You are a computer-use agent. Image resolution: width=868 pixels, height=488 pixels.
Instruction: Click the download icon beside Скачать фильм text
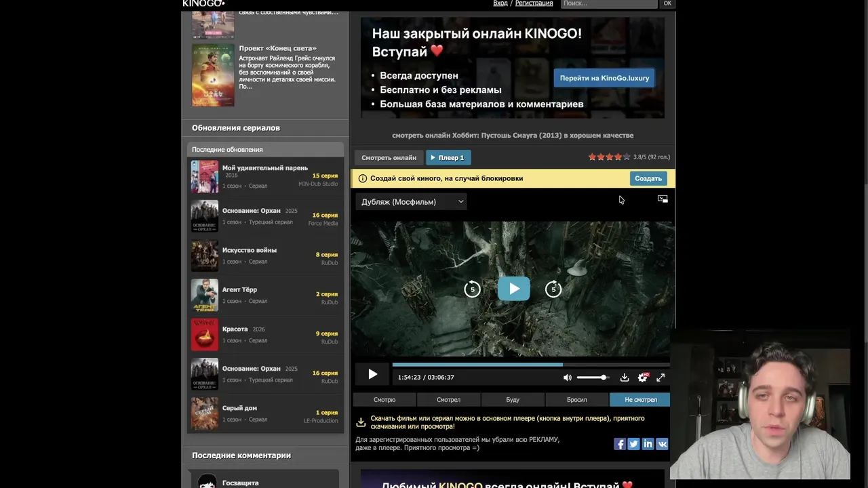[x=361, y=422]
